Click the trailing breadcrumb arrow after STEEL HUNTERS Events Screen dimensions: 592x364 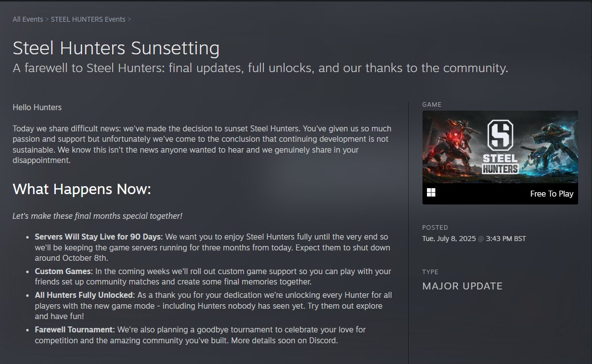point(129,19)
